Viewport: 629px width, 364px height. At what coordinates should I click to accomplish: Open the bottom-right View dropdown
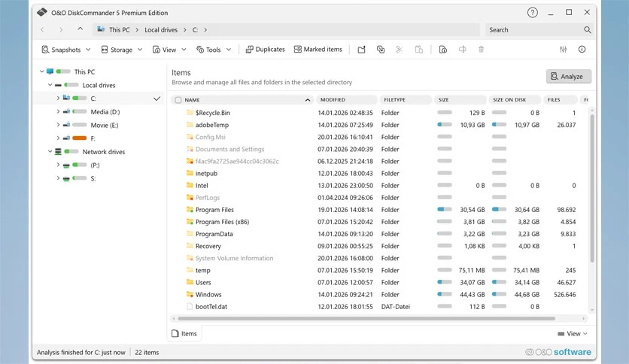(x=573, y=333)
